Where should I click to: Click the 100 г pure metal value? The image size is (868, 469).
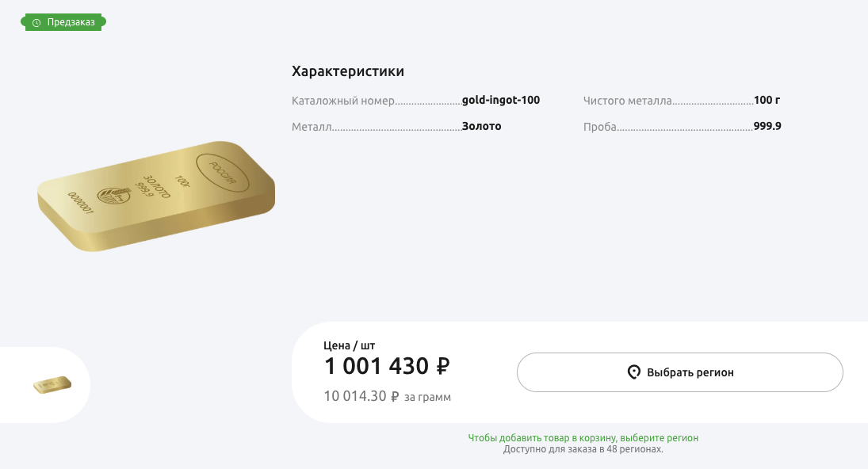tap(767, 100)
